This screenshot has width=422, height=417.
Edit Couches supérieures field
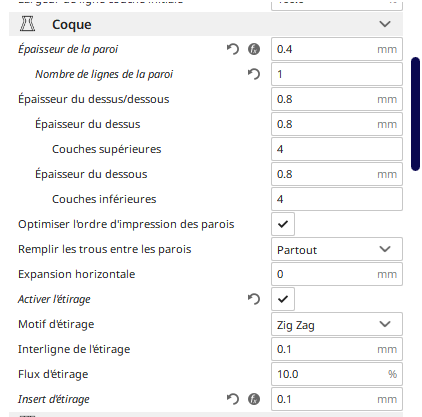point(337,149)
